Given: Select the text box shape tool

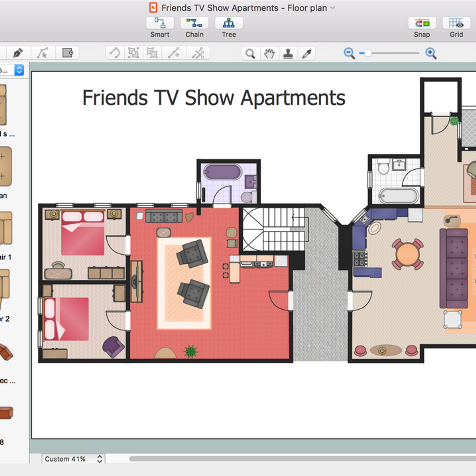Looking at the screenshot, I should click(x=68, y=53).
